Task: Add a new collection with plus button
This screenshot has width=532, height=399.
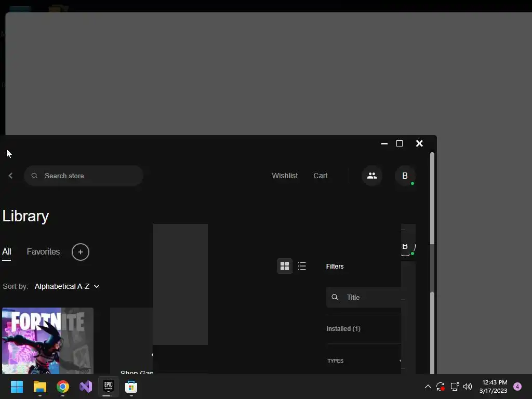Action: [x=81, y=252]
